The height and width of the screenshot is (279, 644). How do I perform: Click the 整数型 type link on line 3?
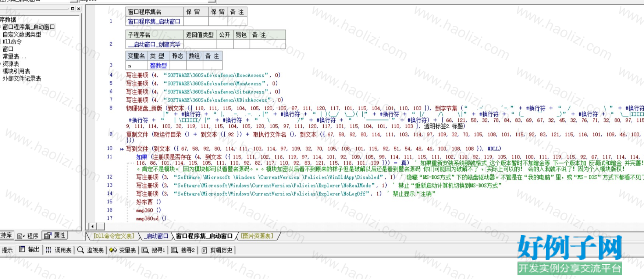coord(158,65)
